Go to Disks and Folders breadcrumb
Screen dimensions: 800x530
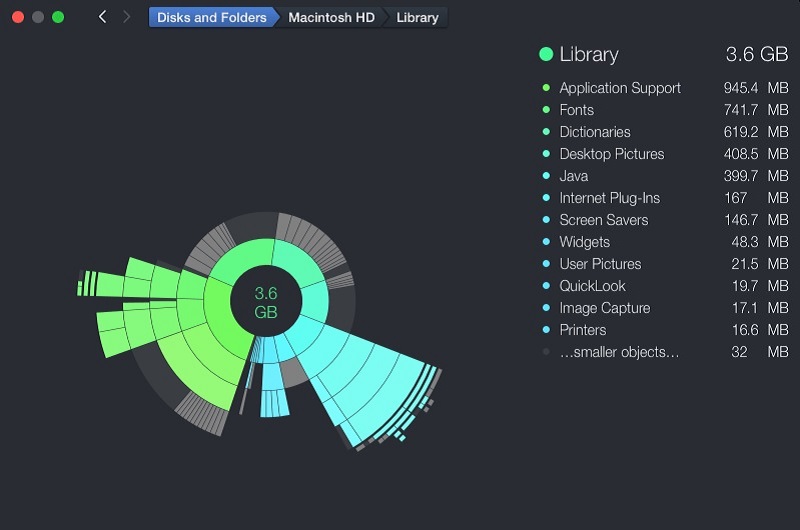coord(211,17)
